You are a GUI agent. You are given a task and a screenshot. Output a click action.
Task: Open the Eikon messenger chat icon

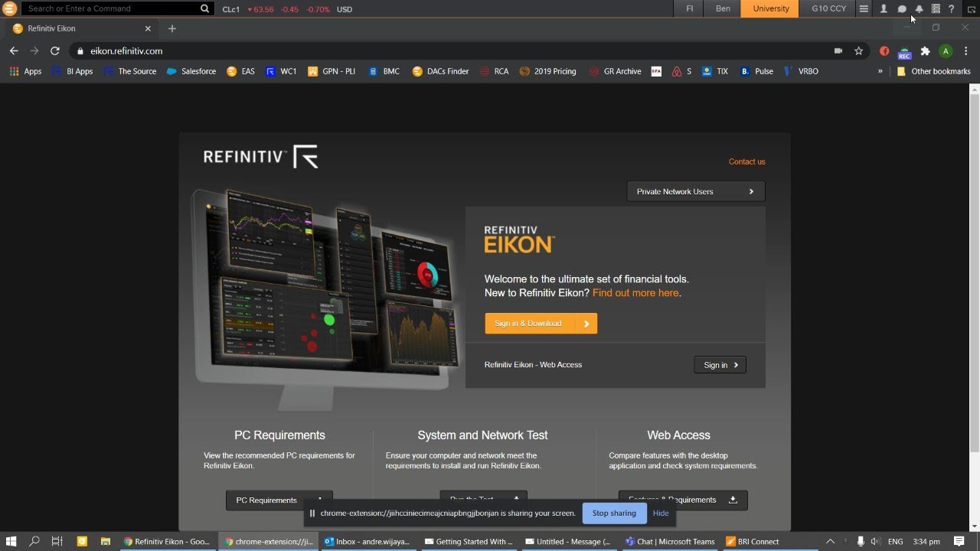pos(902,9)
